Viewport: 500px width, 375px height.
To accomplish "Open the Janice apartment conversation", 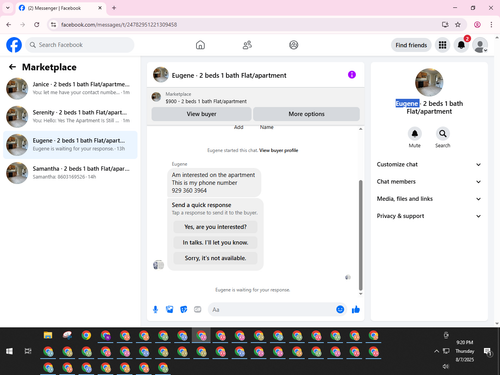I will (x=70, y=88).
